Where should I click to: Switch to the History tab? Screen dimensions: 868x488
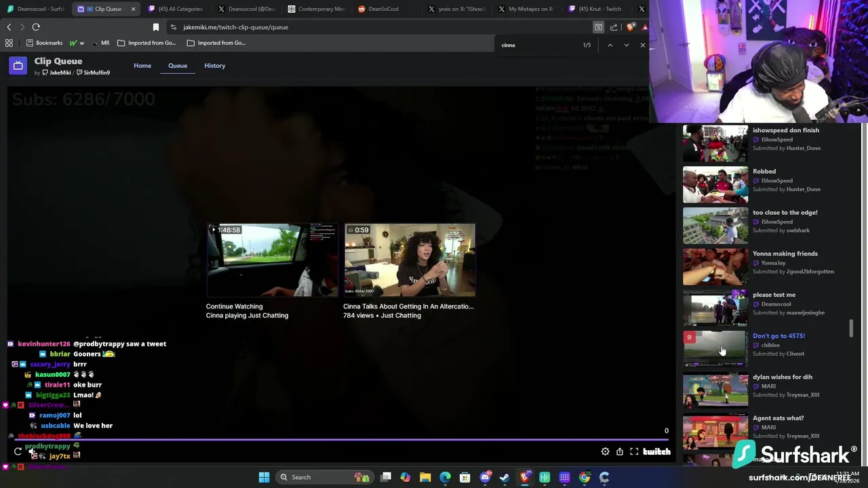click(214, 66)
